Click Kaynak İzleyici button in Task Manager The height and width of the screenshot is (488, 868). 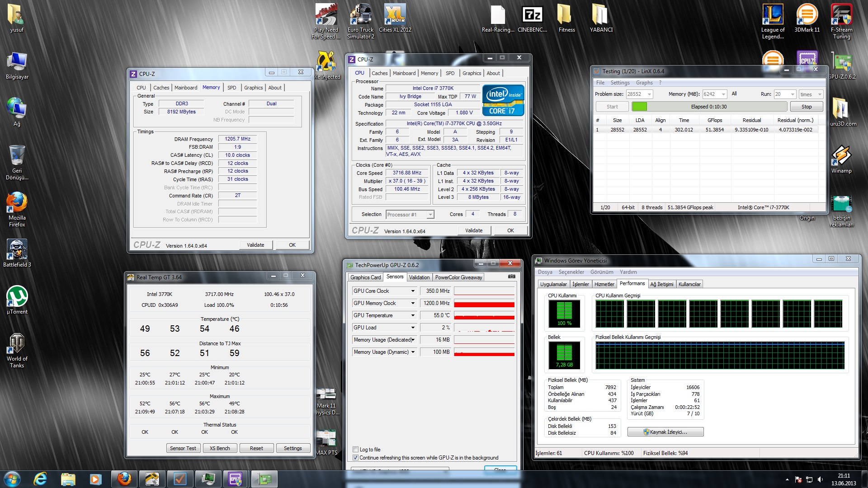pyautogui.click(x=665, y=432)
